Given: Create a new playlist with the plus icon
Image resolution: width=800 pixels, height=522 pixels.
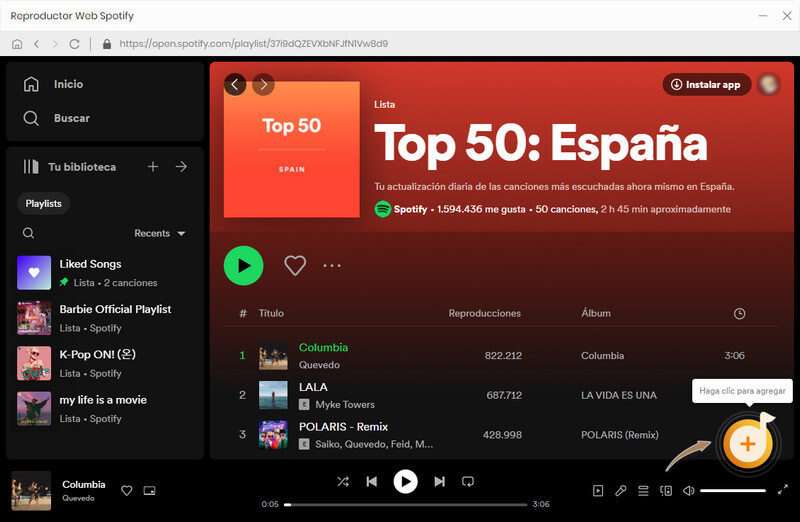Looking at the screenshot, I should (153, 166).
